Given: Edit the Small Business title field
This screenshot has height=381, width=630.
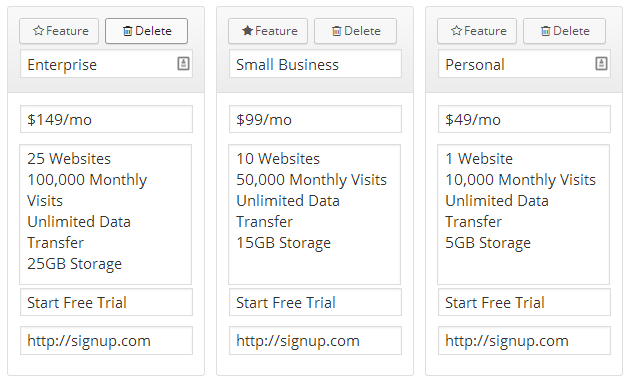Looking at the screenshot, I should point(315,64).
